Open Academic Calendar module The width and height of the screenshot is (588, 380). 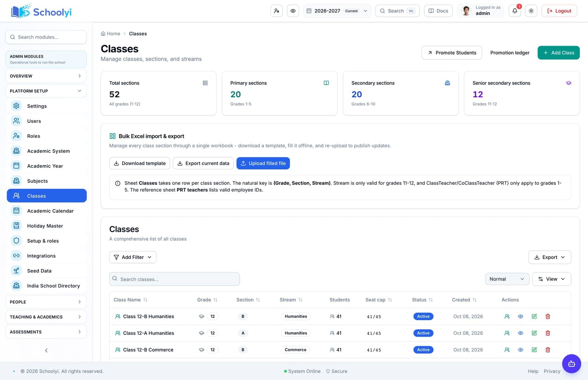point(47,211)
